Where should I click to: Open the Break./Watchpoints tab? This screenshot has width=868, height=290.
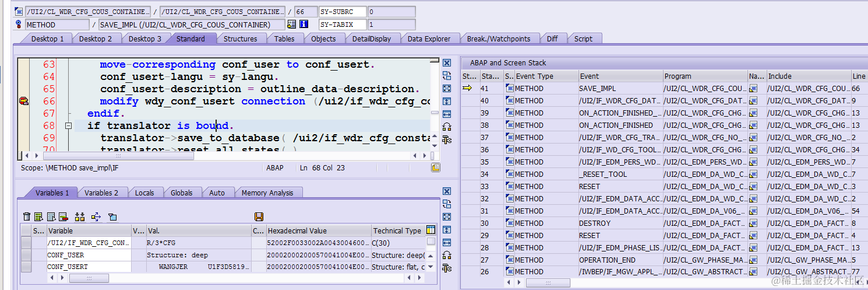click(x=499, y=39)
